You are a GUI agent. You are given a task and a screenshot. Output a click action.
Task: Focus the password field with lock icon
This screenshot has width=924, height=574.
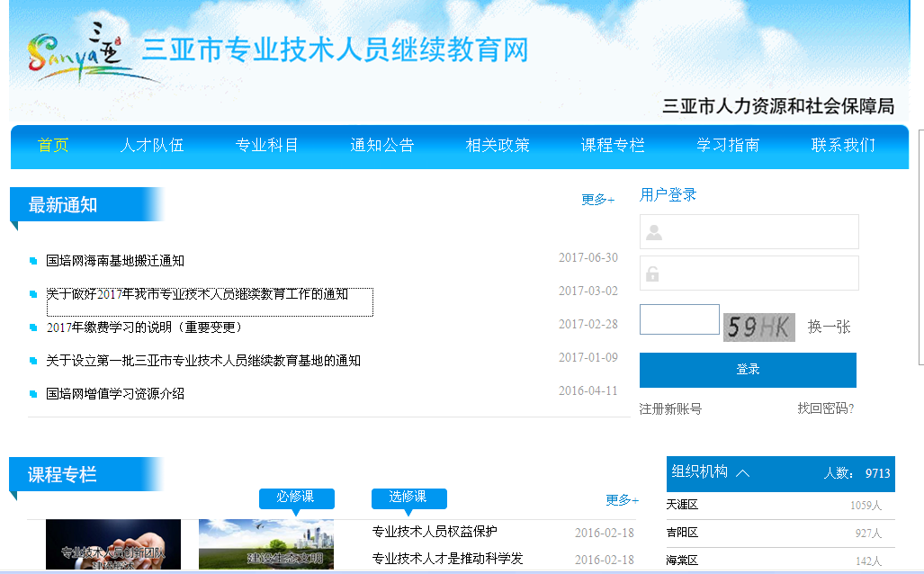pos(749,274)
